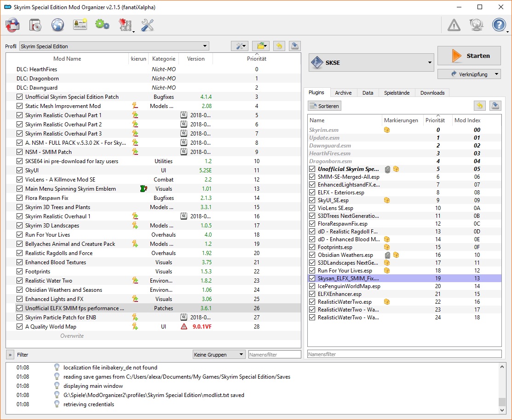The height and width of the screenshot is (420, 512).
Task: Sort mods by Mod Name column header
Action: (x=67, y=59)
